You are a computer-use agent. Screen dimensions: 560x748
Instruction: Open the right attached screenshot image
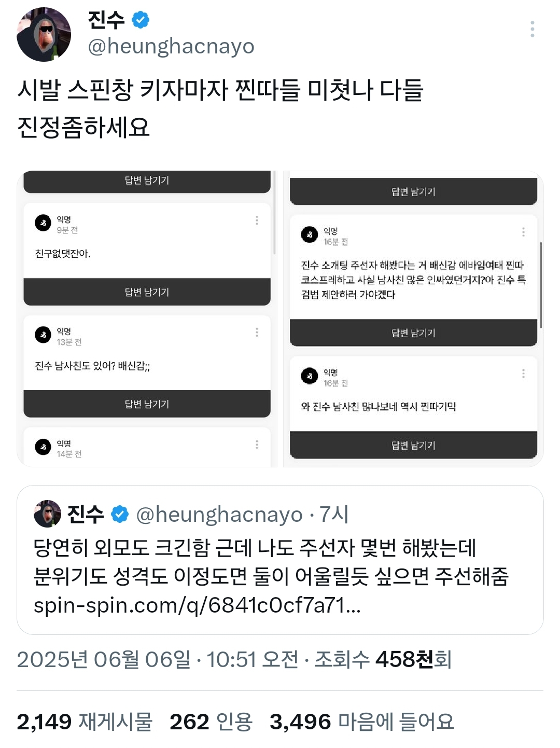point(413,319)
